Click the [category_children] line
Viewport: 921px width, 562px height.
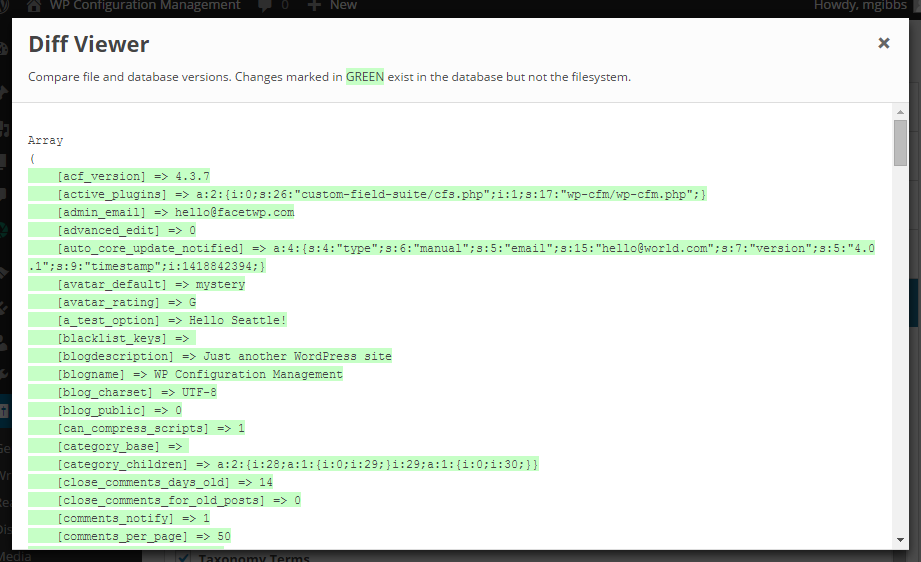[284, 465]
